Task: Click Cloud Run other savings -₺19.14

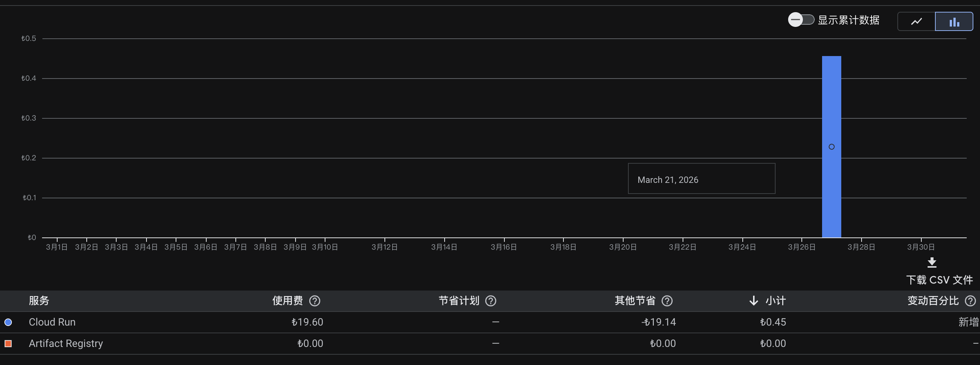Action: pos(659,322)
